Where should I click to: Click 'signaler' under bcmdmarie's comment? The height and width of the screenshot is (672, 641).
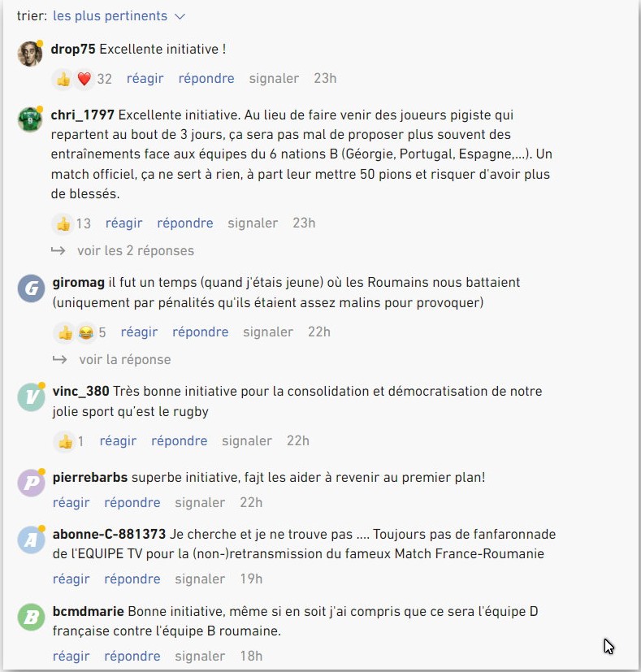[200, 657]
